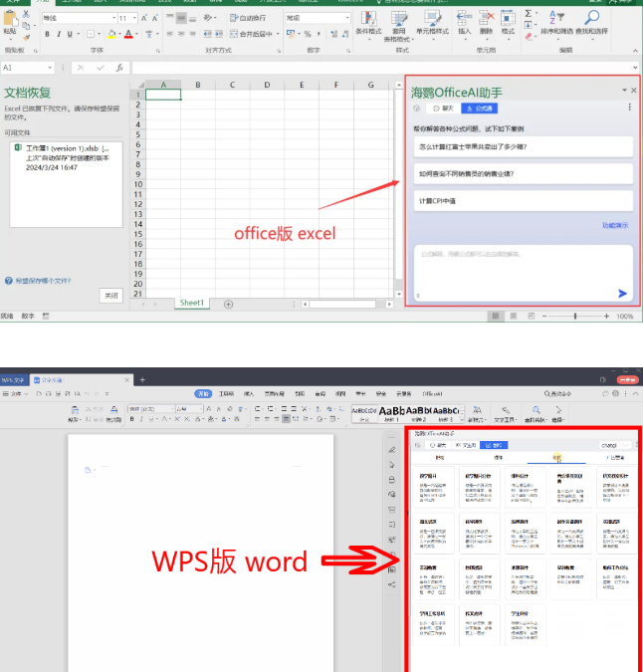Open the WPS styles gallery expand arrow
The width and height of the screenshot is (643, 672).
[462, 420]
